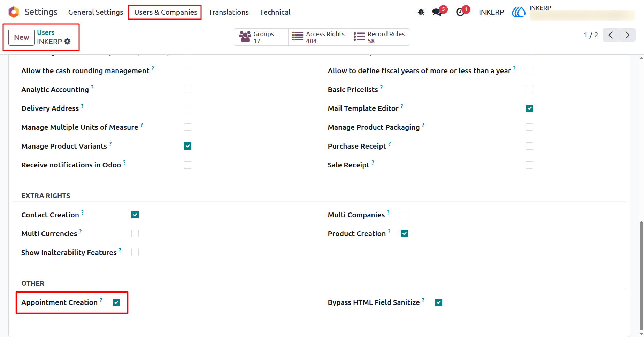
Task: Open the debug bug icon
Action: [421, 12]
